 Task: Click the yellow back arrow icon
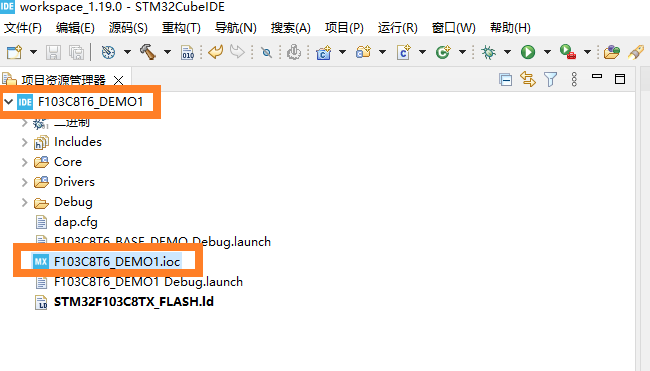click(216, 52)
